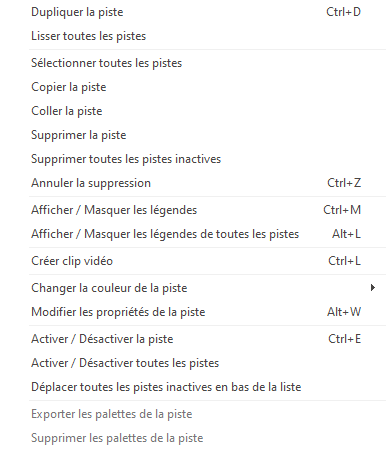Select Exporter les palettes de la piste
The height and width of the screenshot is (449, 387).
tap(208, 414)
